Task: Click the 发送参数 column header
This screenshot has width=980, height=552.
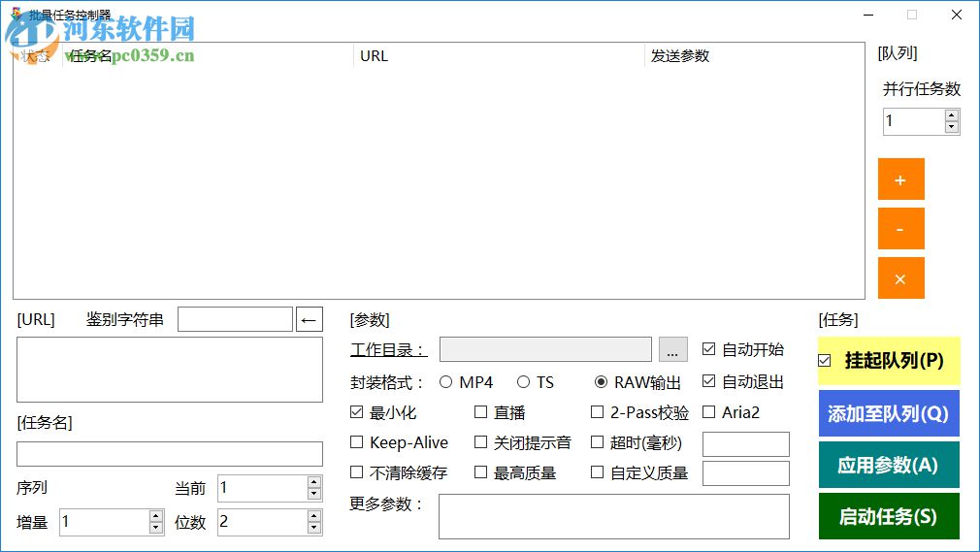Action: click(x=754, y=55)
